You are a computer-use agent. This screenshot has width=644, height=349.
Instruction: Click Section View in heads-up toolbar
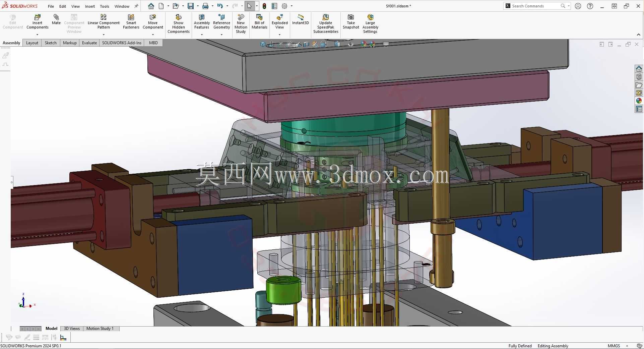306,44
